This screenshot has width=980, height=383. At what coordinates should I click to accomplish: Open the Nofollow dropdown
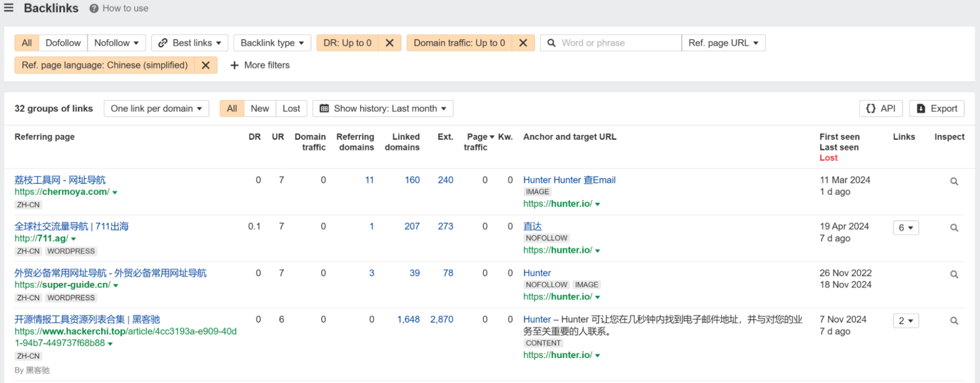116,43
